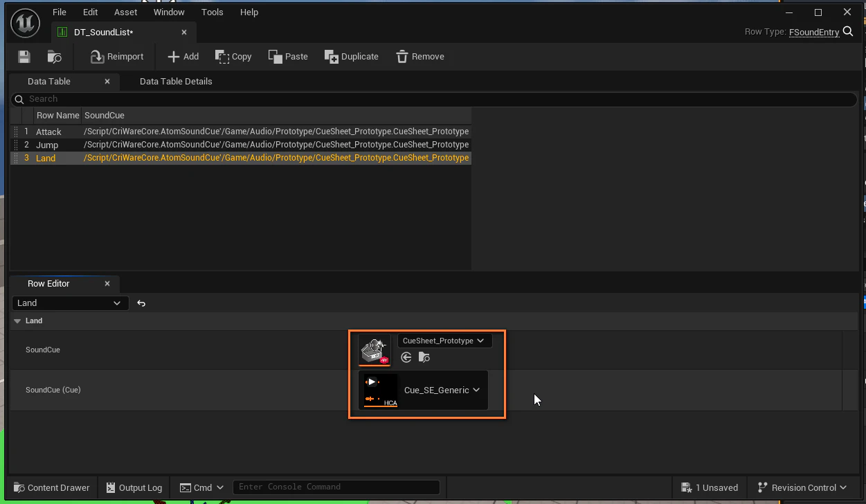Screen dimensions: 866x504
Task: Open the Edit menu
Action: tap(90, 12)
